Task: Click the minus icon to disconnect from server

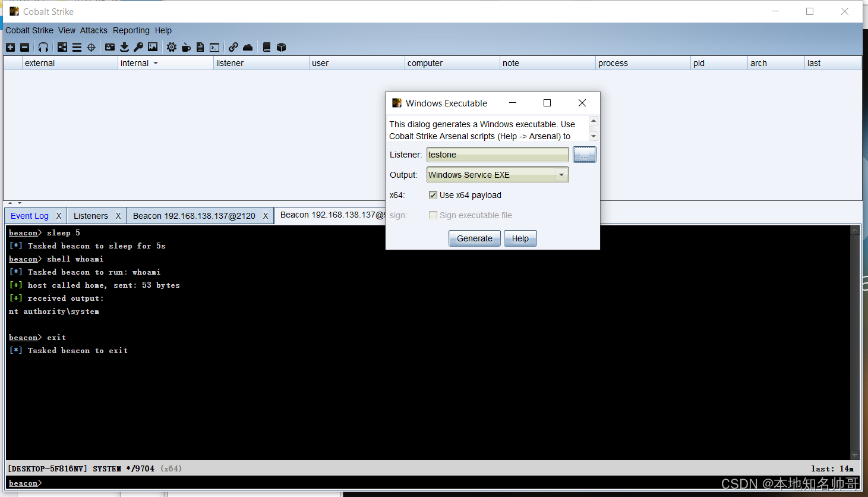Action: click(25, 47)
